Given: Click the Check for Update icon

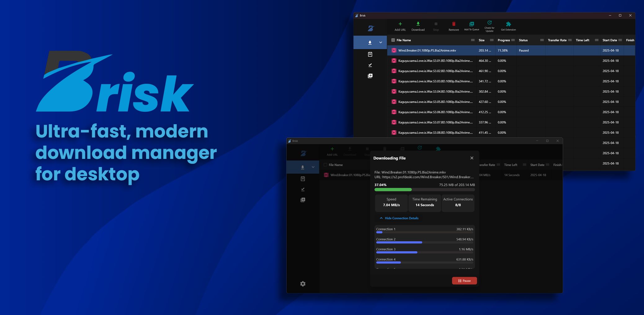Looking at the screenshot, I should click(490, 22).
